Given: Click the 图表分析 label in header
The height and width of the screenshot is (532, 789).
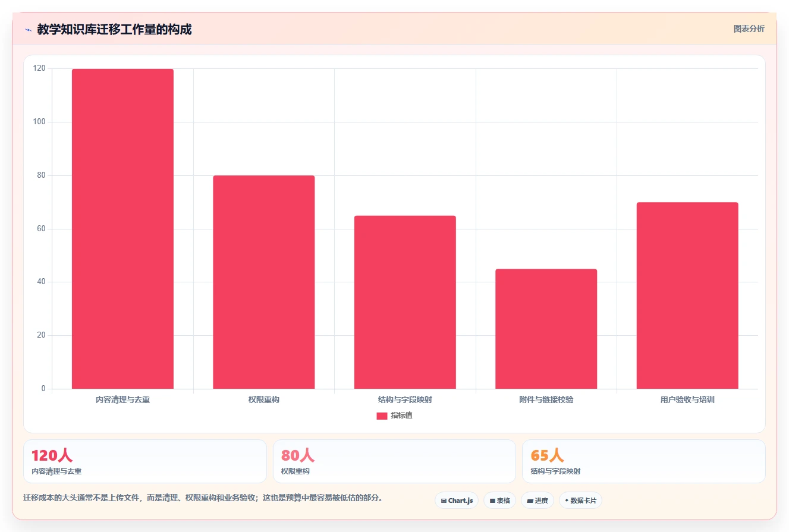Looking at the screenshot, I should point(749,29).
